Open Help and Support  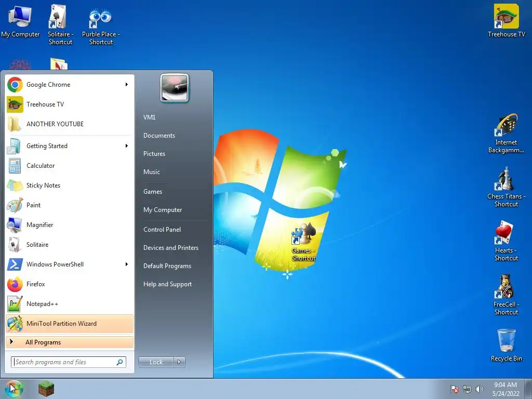pyautogui.click(x=167, y=284)
